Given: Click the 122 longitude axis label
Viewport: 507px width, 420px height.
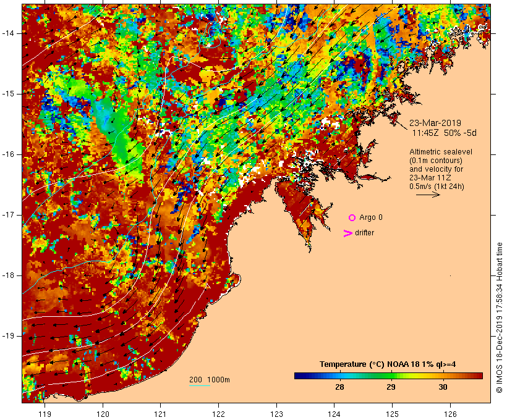Looking at the screenshot, I should [x=219, y=414].
